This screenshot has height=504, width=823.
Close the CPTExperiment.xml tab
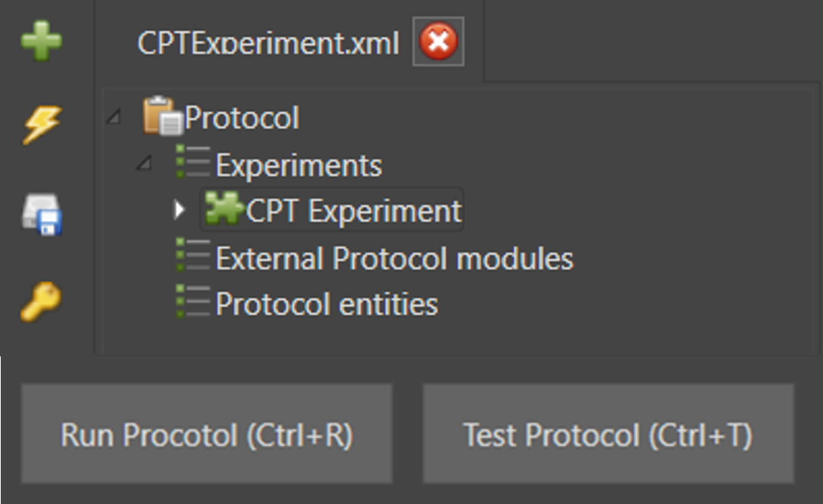(438, 41)
